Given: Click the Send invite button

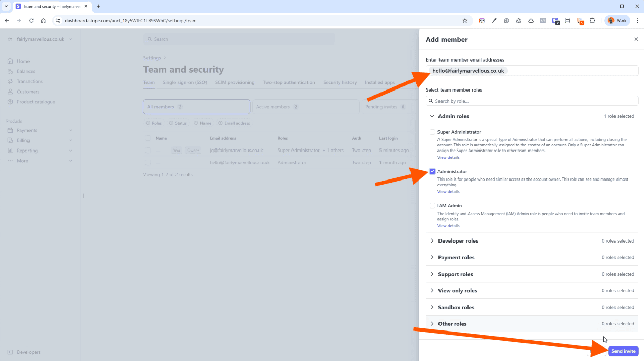Looking at the screenshot, I should (623, 351).
